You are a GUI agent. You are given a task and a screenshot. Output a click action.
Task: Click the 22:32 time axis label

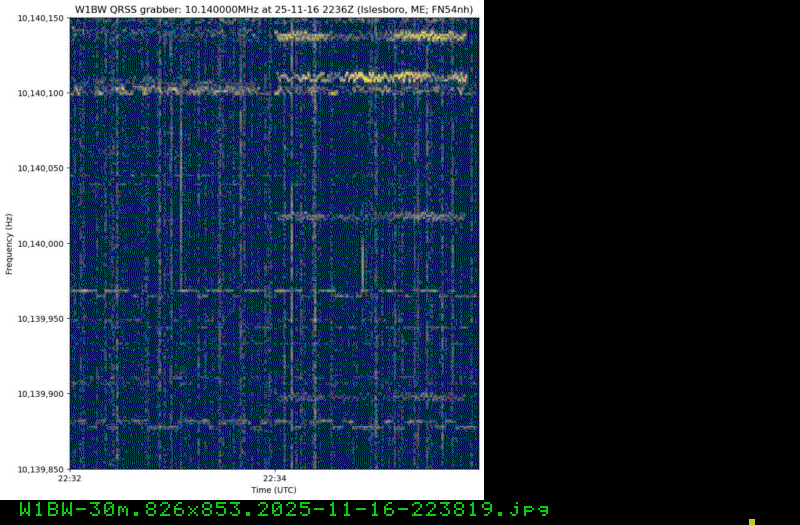point(71,479)
